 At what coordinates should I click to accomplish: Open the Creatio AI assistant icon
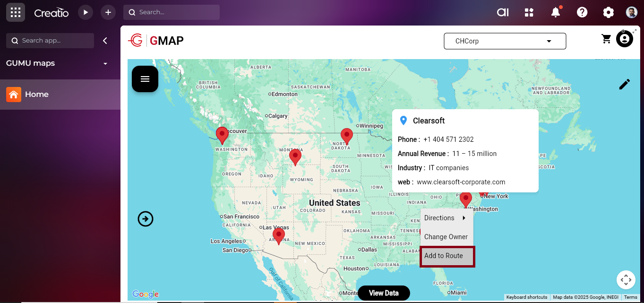(x=503, y=12)
